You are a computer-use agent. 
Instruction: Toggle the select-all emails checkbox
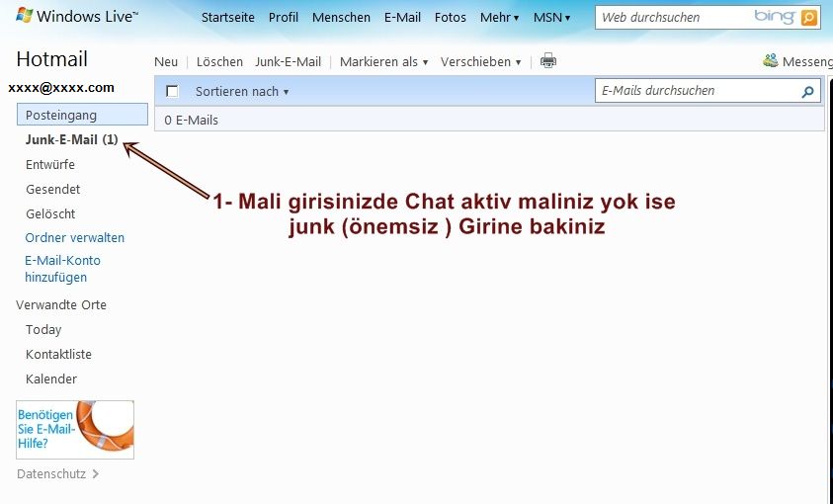pyautogui.click(x=172, y=91)
